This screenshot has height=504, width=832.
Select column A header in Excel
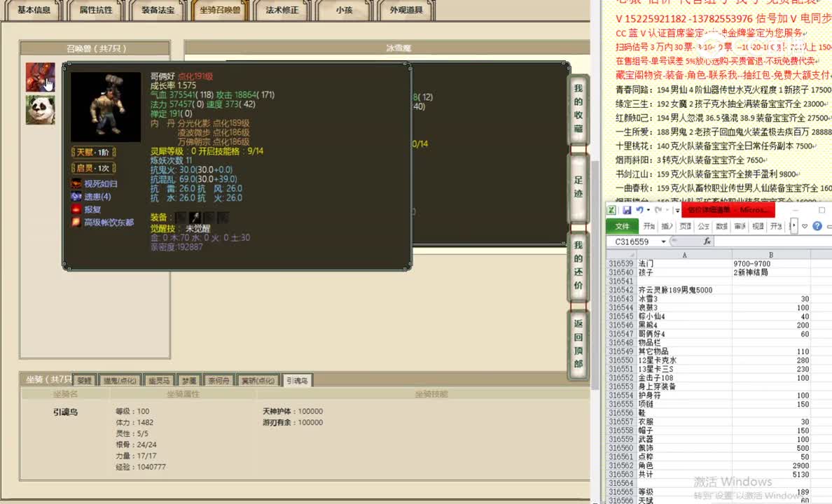[x=684, y=255]
